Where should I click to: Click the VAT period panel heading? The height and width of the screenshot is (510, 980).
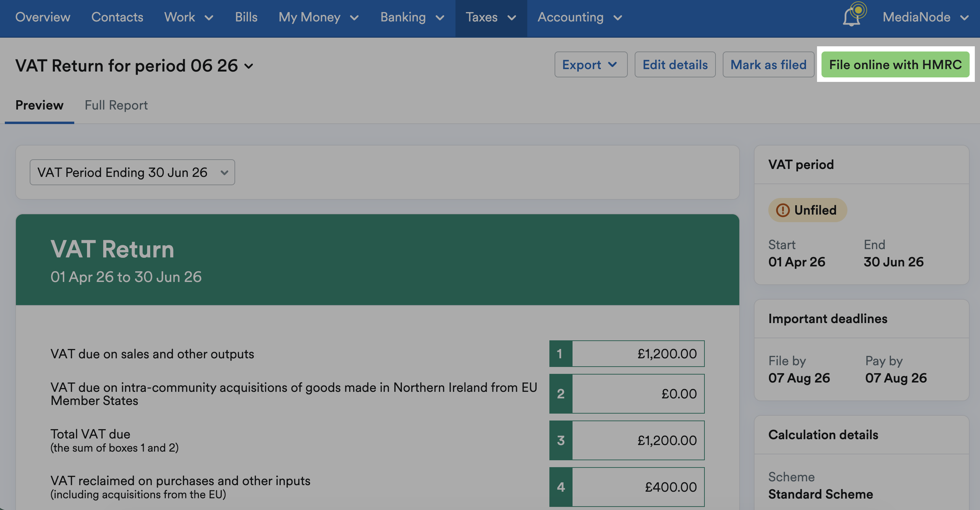[x=801, y=164]
